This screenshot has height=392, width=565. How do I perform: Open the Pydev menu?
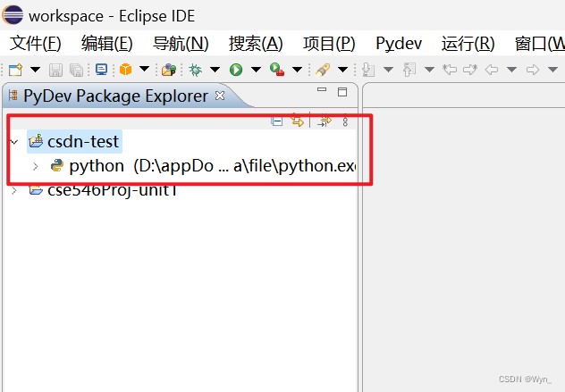tap(399, 44)
